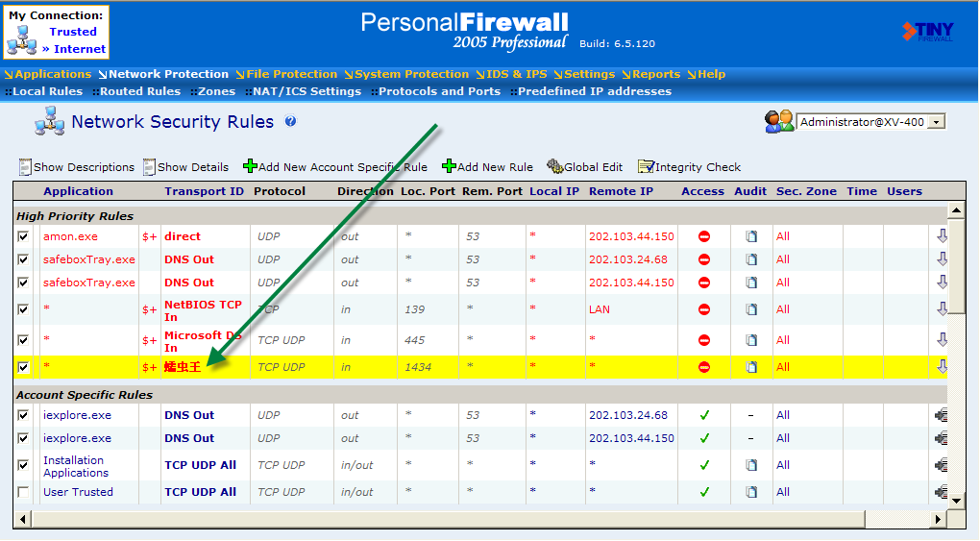Open the Zones tab
This screenshot has height=541, width=980.
(x=213, y=91)
